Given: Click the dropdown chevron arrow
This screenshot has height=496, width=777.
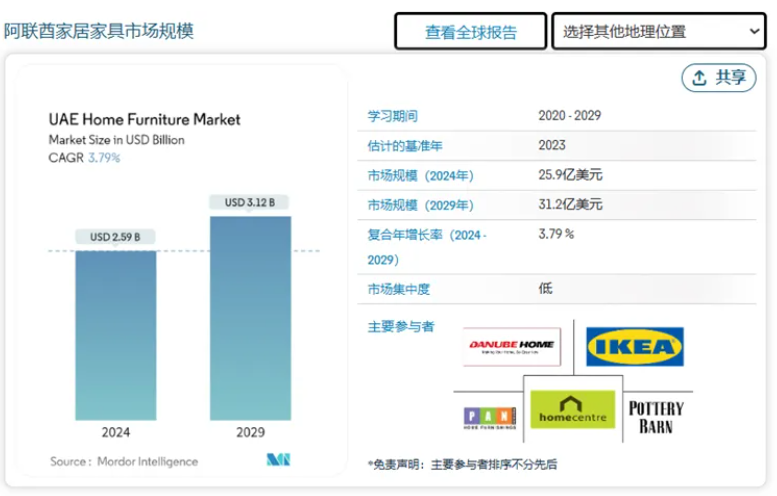Looking at the screenshot, I should coord(753,32).
